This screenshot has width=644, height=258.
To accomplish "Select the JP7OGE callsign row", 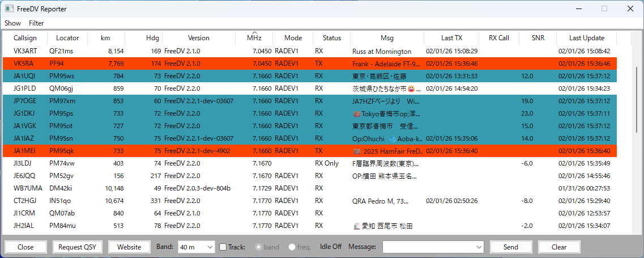I will (x=310, y=101).
